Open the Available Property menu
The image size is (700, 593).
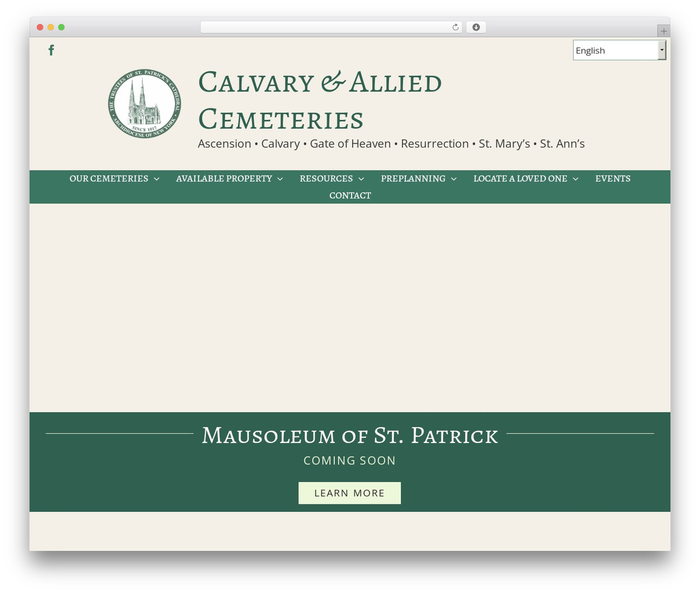point(224,179)
